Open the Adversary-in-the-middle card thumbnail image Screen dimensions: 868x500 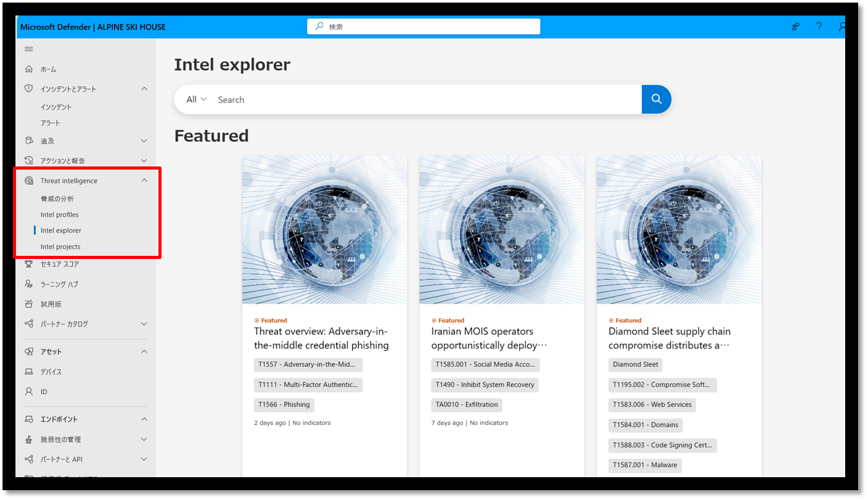[x=325, y=229]
